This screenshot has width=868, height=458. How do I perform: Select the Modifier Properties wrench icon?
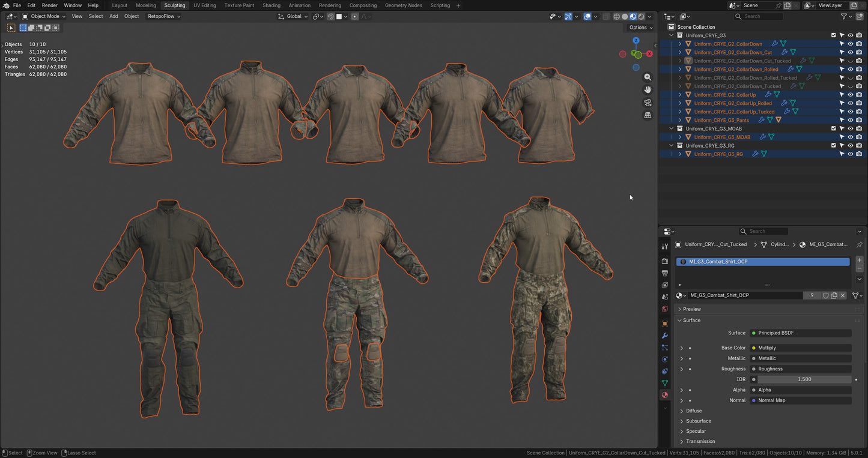[664, 336]
